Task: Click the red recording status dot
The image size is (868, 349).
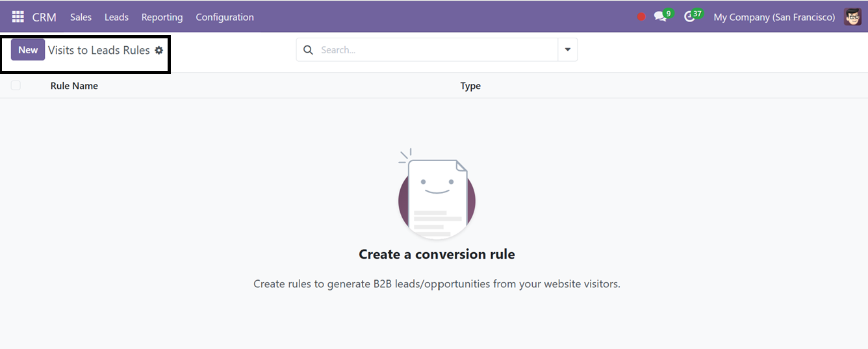Action: pos(641,17)
